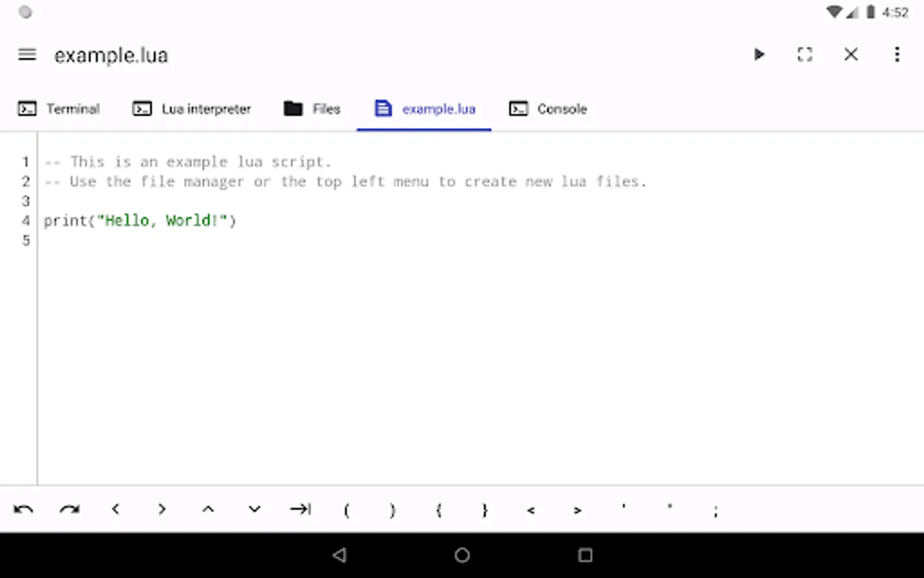924x578 pixels.
Task: Switch to the Terminal tab
Action: [58, 109]
